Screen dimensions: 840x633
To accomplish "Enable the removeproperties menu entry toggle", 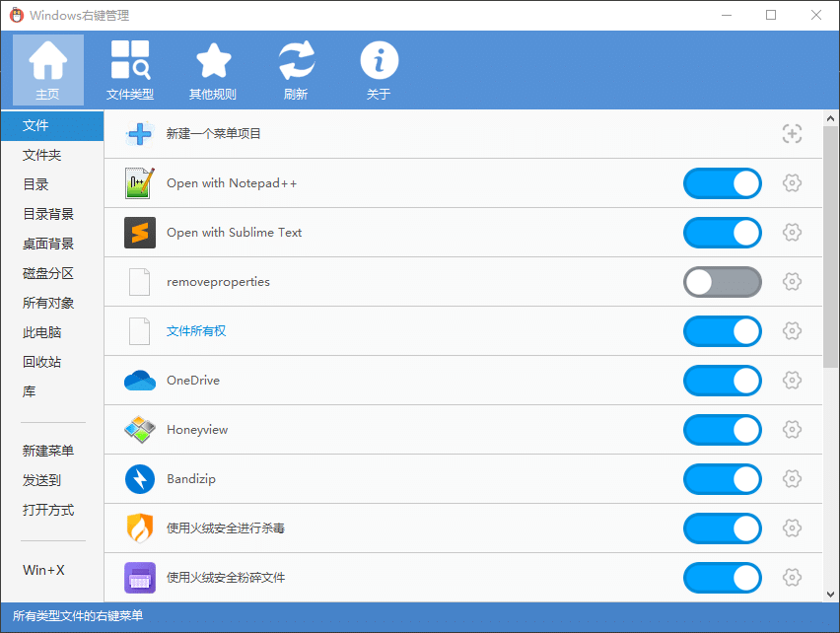I will click(x=723, y=282).
